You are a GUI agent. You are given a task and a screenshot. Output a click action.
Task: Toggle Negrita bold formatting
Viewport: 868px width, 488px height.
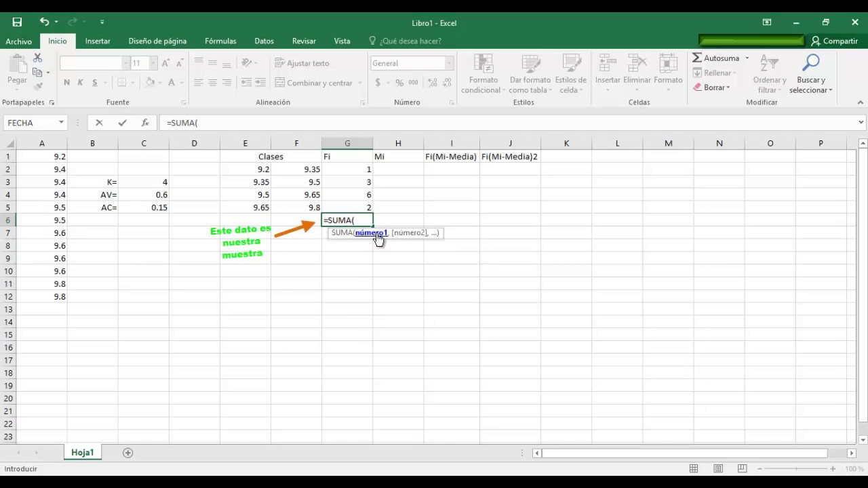click(66, 83)
